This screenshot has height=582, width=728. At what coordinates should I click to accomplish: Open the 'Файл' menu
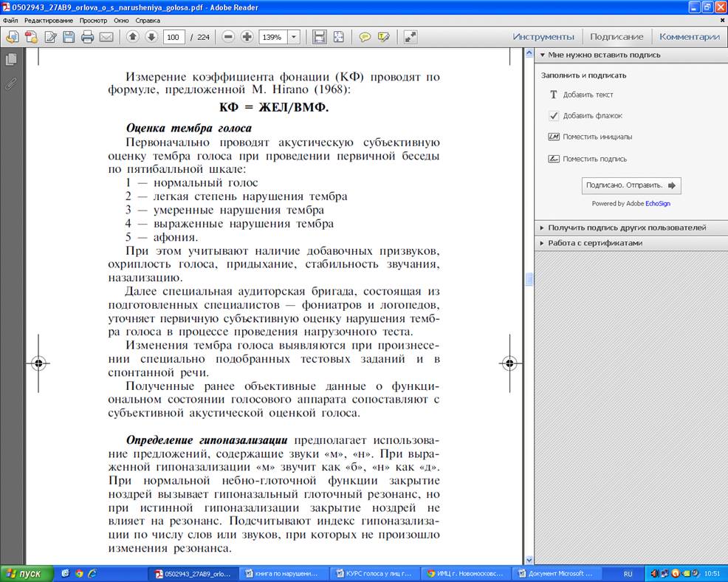coord(10,21)
